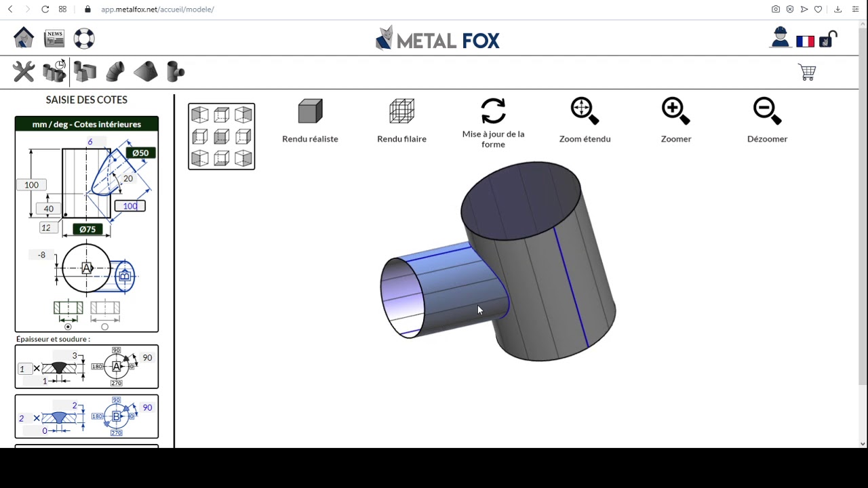Choose center cube view orientation
Image resolution: width=868 pixels, height=488 pixels.
pos(221,136)
